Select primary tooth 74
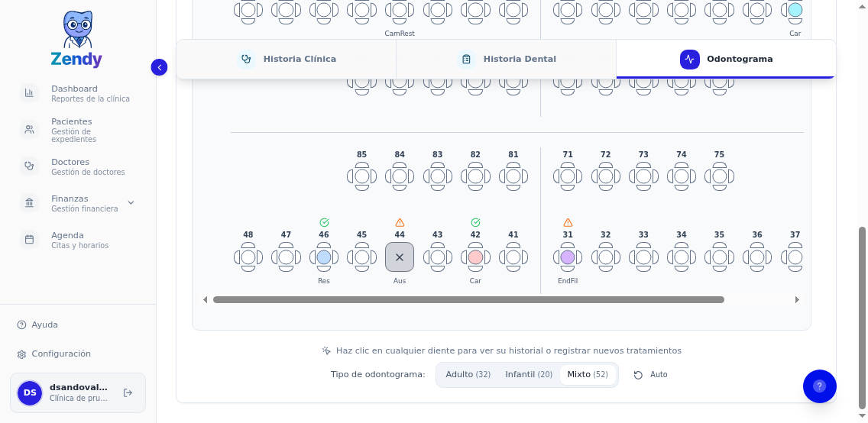The width and height of the screenshot is (868, 423). coord(682,176)
